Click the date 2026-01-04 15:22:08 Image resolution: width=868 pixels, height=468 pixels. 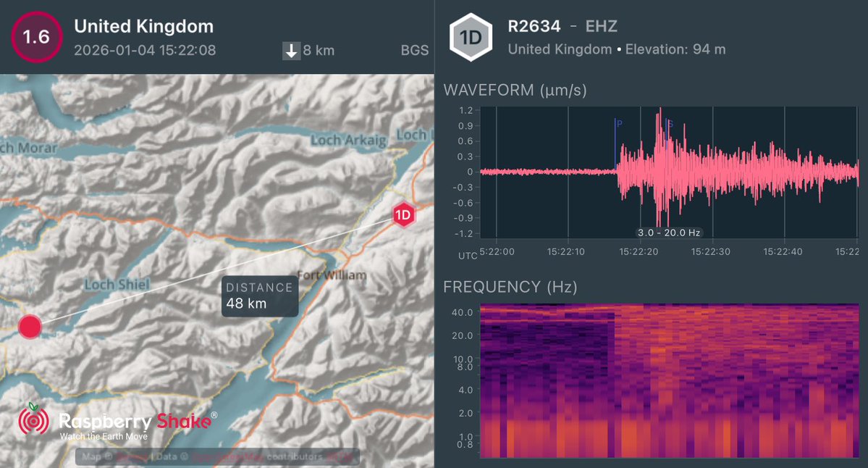tap(145, 51)
